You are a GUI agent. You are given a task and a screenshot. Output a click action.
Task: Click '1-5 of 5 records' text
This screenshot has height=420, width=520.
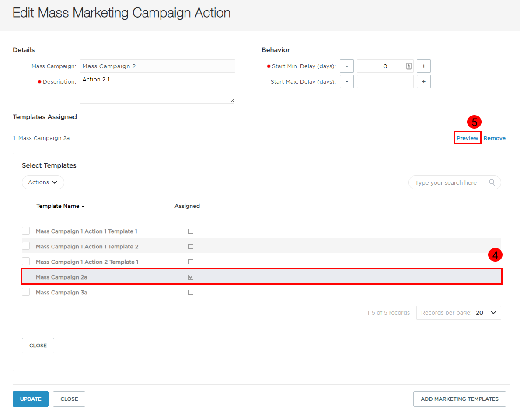(388, 312)
